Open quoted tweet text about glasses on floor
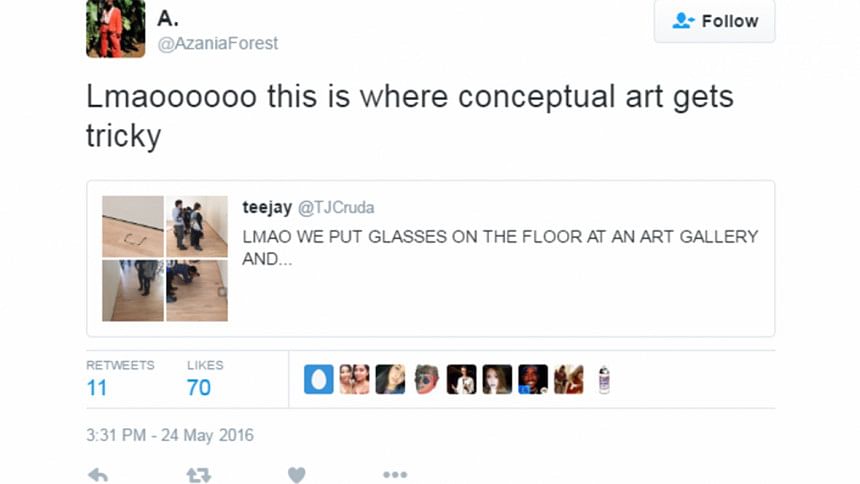Screen dimensions: 860x484 (x=500, y=247)
